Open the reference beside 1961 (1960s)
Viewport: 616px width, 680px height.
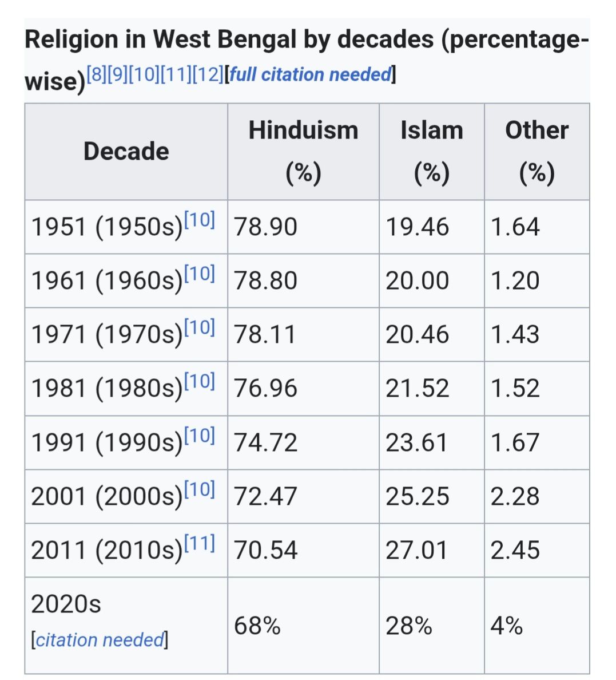[x=200, y=273]
